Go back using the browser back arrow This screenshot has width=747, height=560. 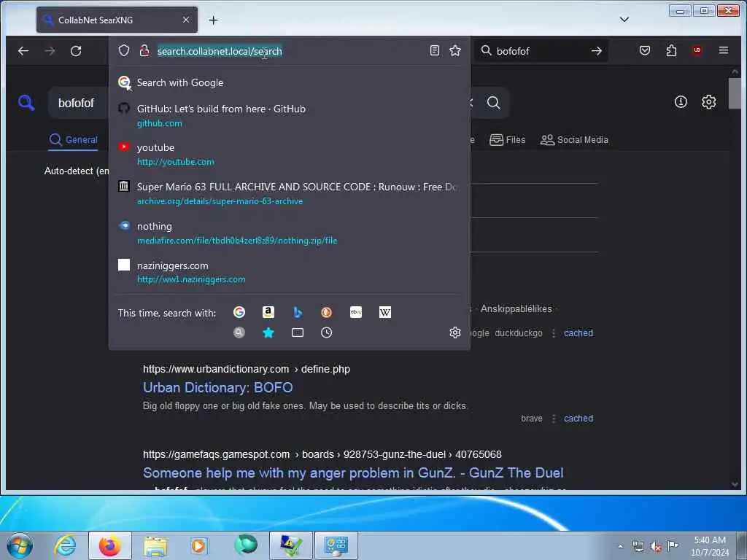coord(23,51)
